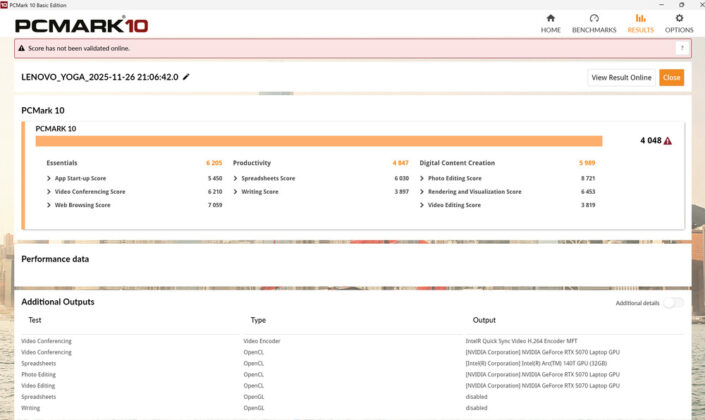This screenshot has width=705, height=420.
Task: Select Photo Editing Score value 8 721
Action: click(588, 178)
